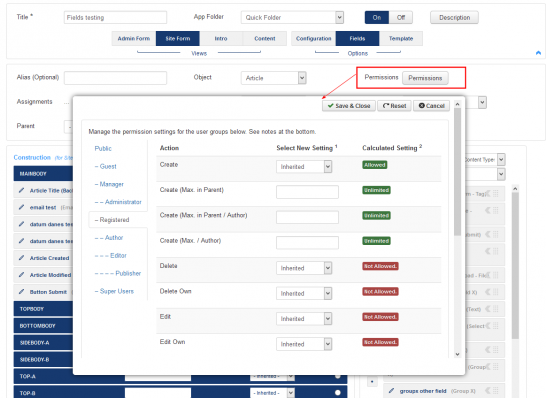Select the Editor user group
The height and width of the screenshot is (398, 546).
(x=111, y=256)
